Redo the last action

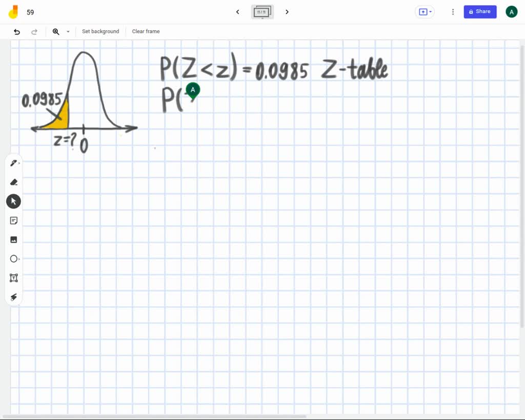tap(34, 31)
